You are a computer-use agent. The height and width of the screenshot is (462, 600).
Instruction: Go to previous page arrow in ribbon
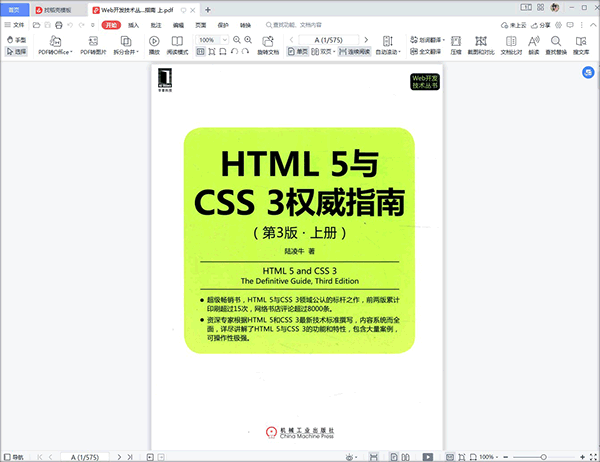click(x=292, y=40)
